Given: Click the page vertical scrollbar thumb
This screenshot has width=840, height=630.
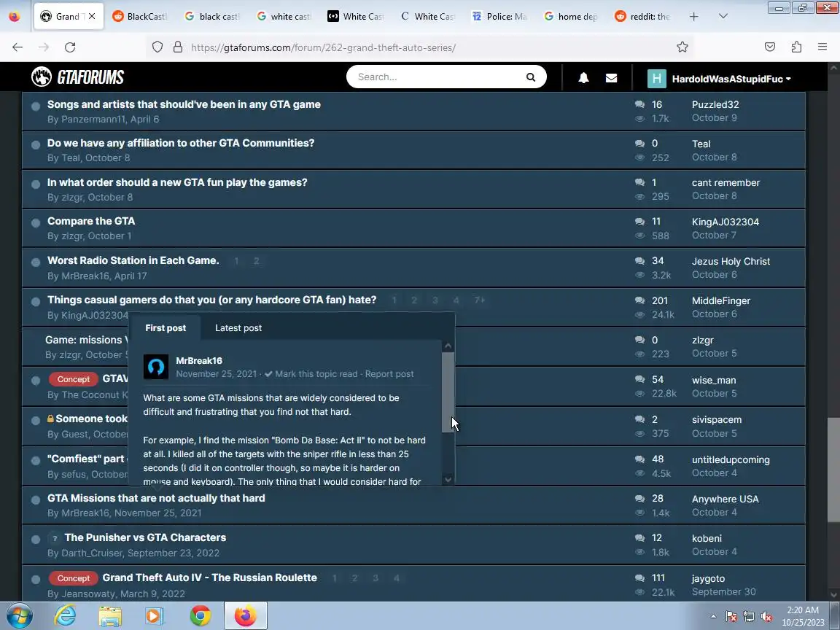Looking at the screenshot, I should click(x=833, y=470).
